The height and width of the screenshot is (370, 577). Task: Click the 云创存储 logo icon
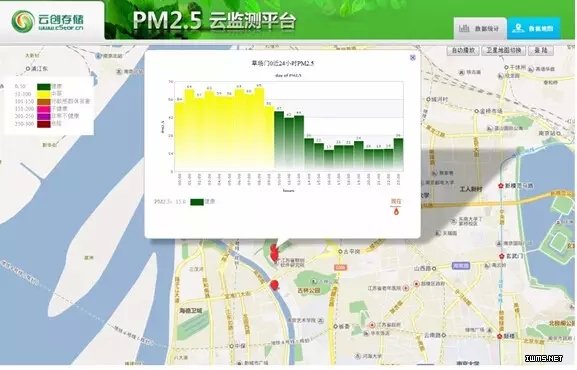(x=23, y=21)
